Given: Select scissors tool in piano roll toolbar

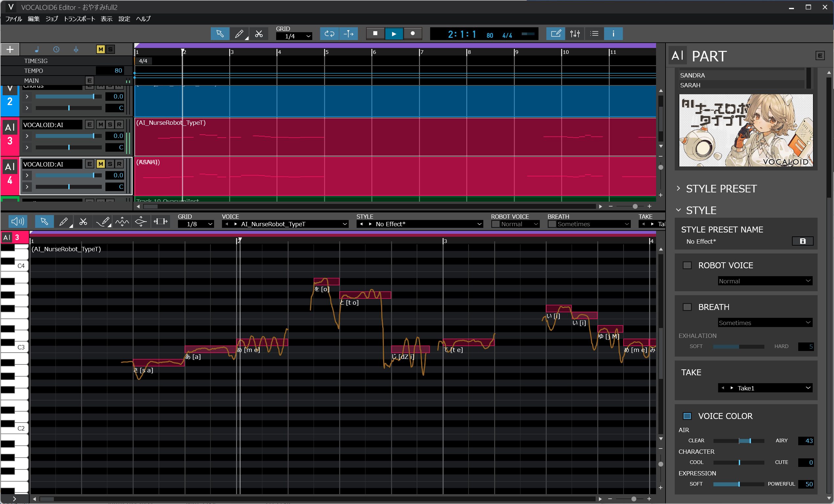Looking at the screenshot, I should pos(83,222).
